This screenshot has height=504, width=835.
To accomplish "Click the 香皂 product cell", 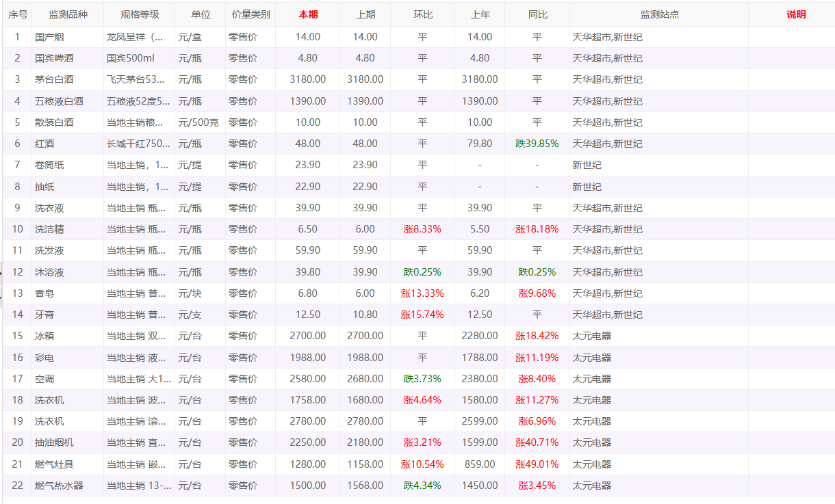I will click(x=68, y=293).
